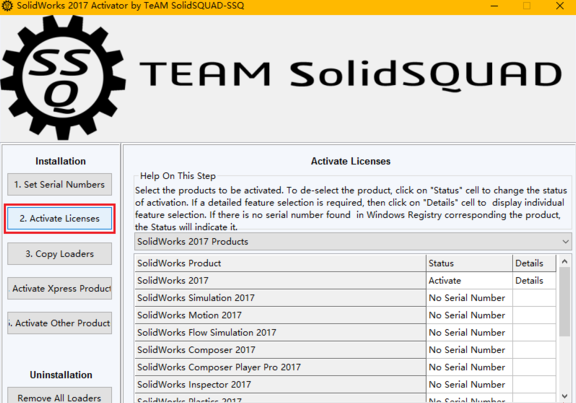Click the status cell of SolidWorks Inspector 2017

(x=469, y=384)
